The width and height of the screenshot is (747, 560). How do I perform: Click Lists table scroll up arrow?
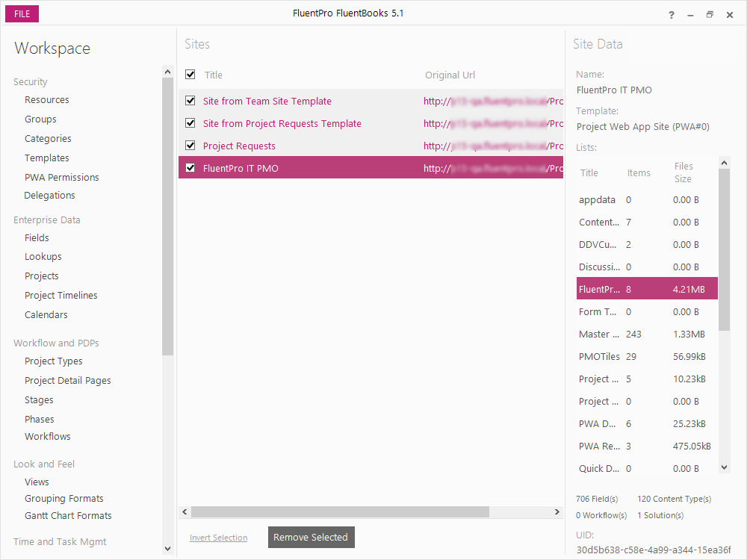click(724, 163)
